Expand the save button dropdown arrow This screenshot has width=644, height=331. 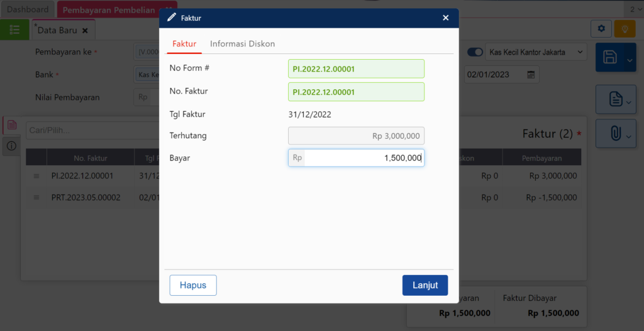coord(629,60)
